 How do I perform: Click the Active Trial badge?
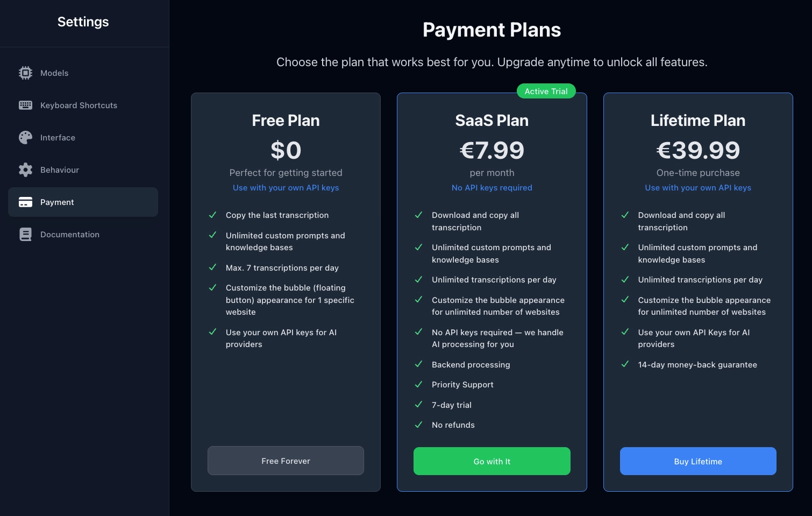tap(546, 91)
